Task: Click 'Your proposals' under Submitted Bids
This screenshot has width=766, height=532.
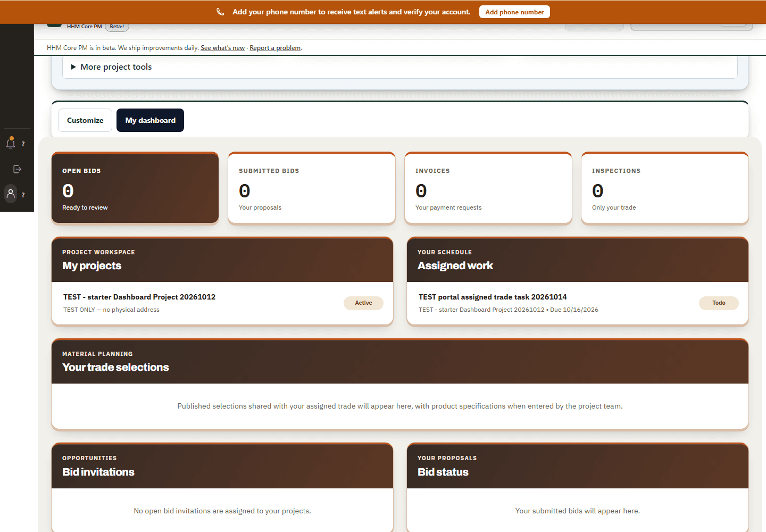Action: 260,207
